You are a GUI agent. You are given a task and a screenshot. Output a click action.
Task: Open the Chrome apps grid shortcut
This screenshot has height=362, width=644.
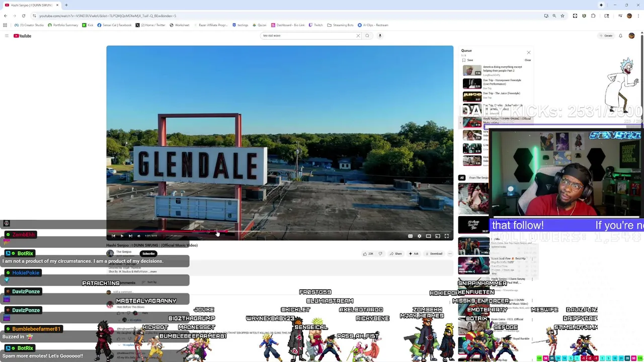click(x=6, y=25)
